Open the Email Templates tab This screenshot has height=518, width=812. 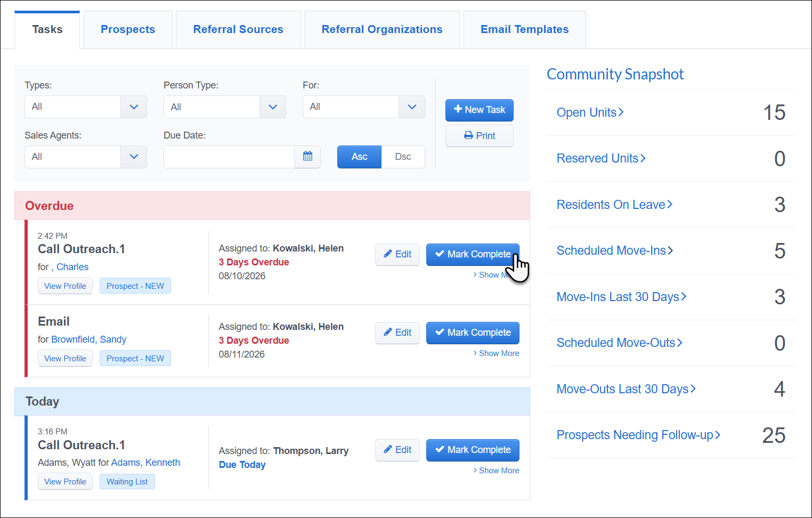[525, 30]
